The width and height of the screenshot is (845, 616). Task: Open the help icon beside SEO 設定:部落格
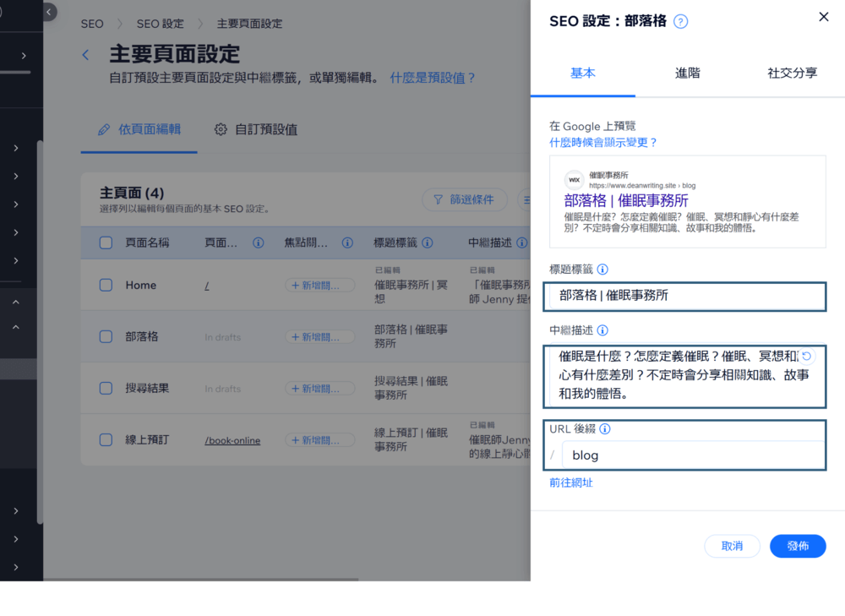coord(680,20)
